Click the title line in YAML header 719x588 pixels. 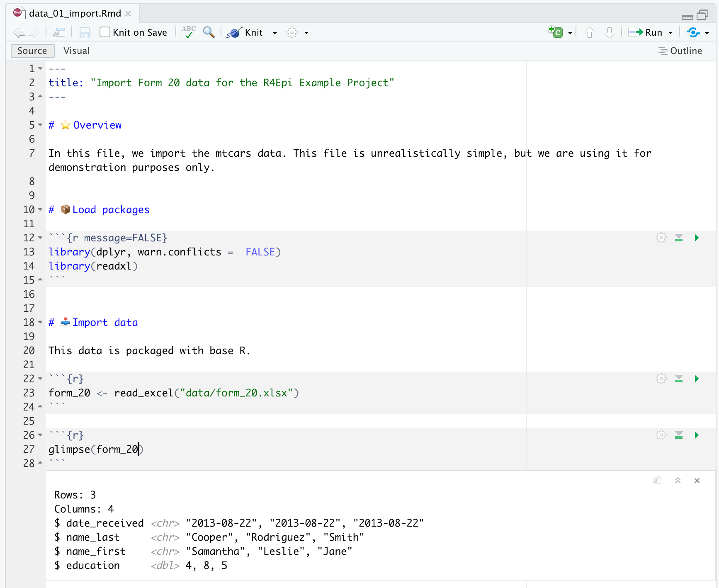coord(221,83)
